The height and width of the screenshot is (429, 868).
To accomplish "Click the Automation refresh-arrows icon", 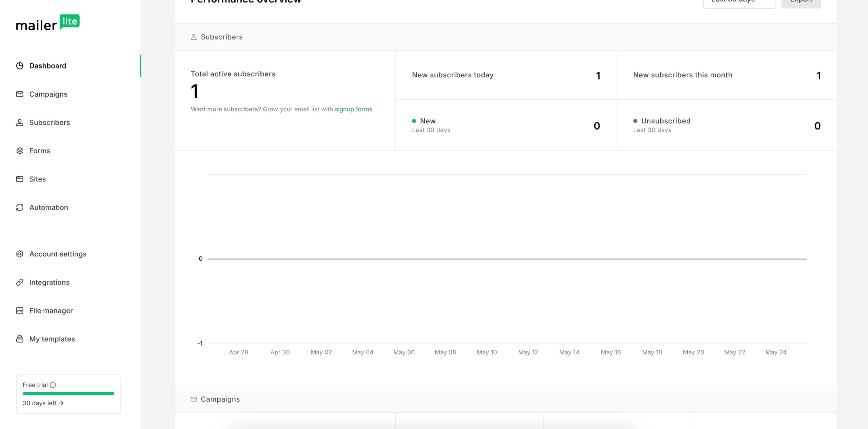I will [x=20, y=207].
